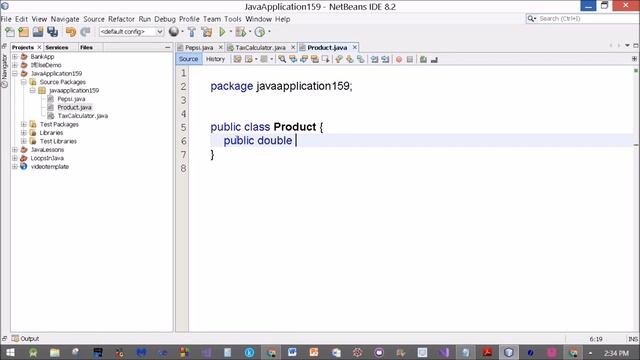The height and width of the screenshot is (360, 640).
Task: Click the Comment editor toolbar icon
Action: coord(423,60)
